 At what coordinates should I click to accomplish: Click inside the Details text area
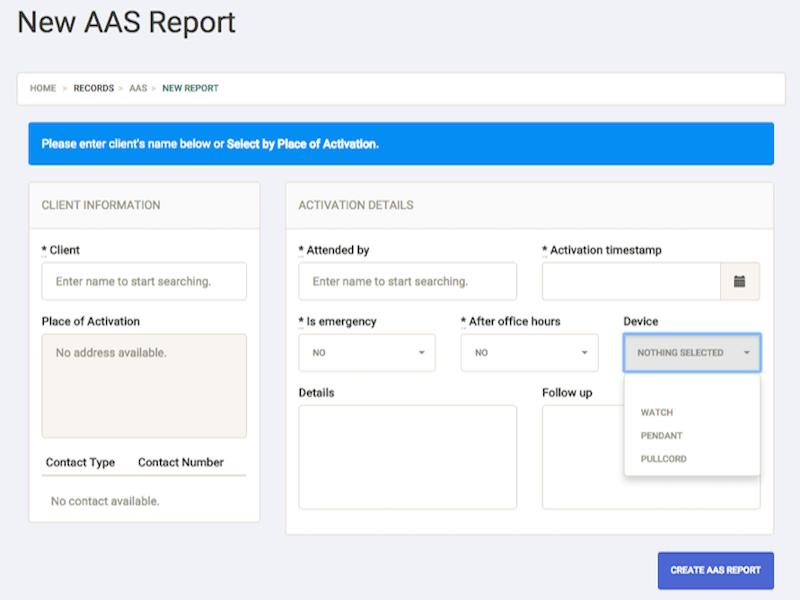pyautogui.click(x=407, y=457)
